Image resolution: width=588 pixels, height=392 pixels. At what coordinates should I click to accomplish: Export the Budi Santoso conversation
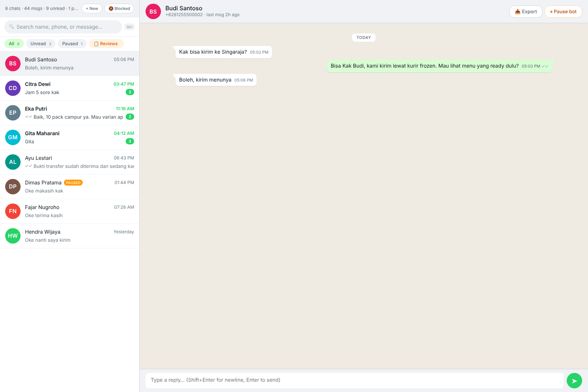click(526, 11)
